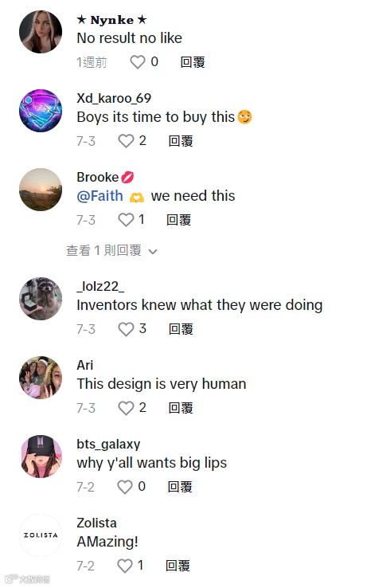Open bts_galaxy username profile
This screenshot has height=588, width=367.
click(x=108, y=444)
